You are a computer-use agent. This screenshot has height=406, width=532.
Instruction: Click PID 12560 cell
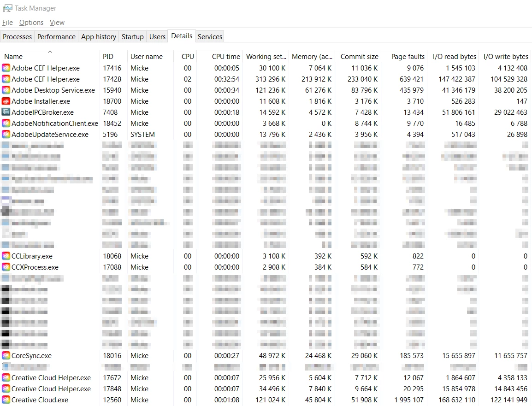112,400
